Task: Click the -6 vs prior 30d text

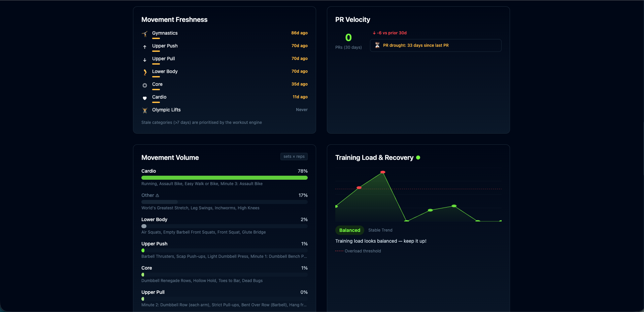Action: click(392, 33)
